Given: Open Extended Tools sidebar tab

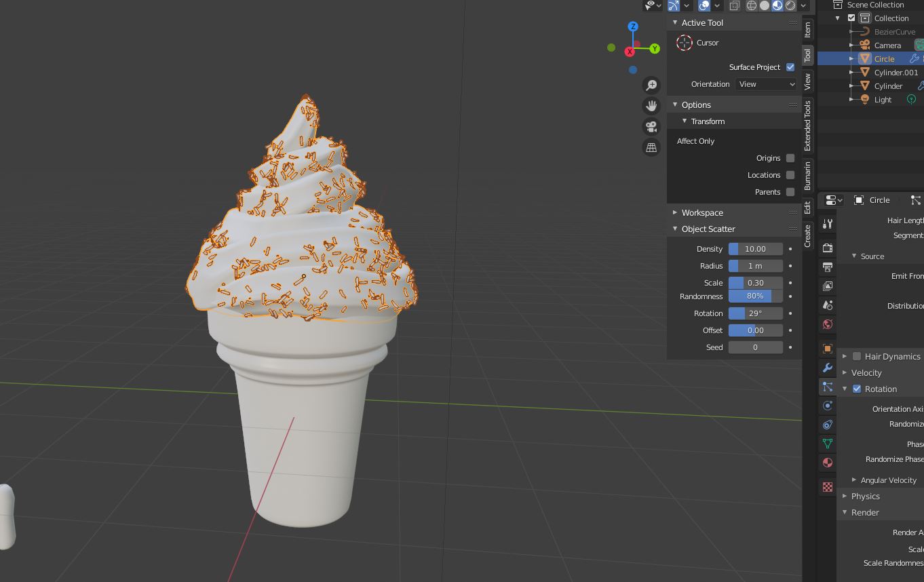Looking at the screenshot, I should click(807, 126).
